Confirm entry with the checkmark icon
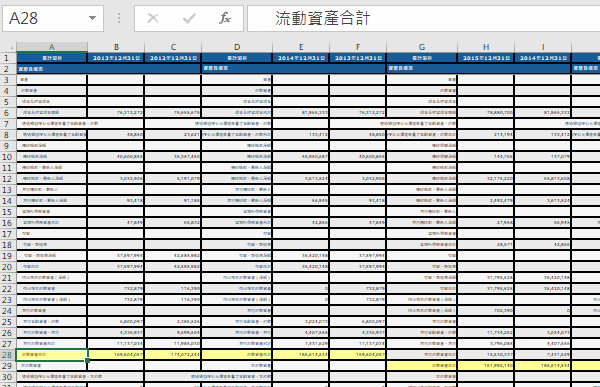 point(189,18)
